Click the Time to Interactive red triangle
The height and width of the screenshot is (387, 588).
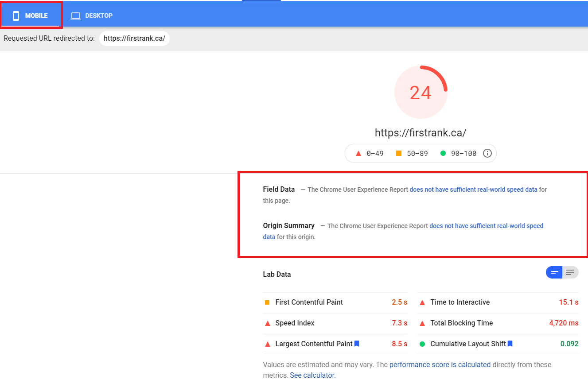[x=422, y=302]
